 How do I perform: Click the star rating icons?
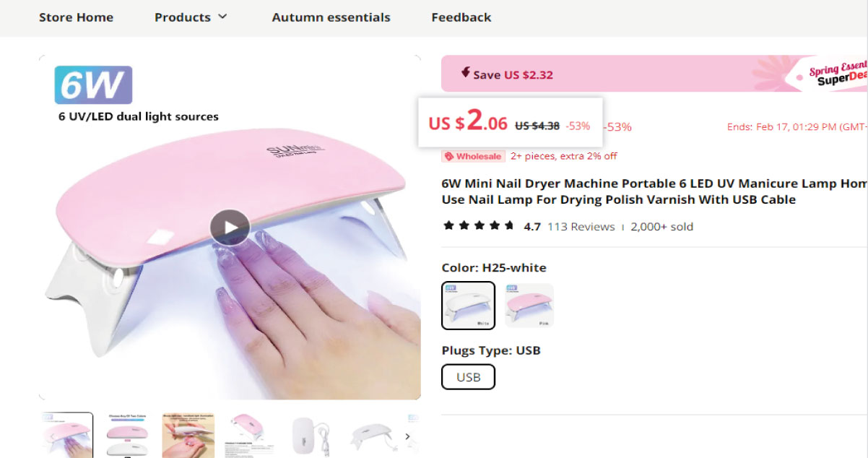pyautogui.click(x=478, y=226)
